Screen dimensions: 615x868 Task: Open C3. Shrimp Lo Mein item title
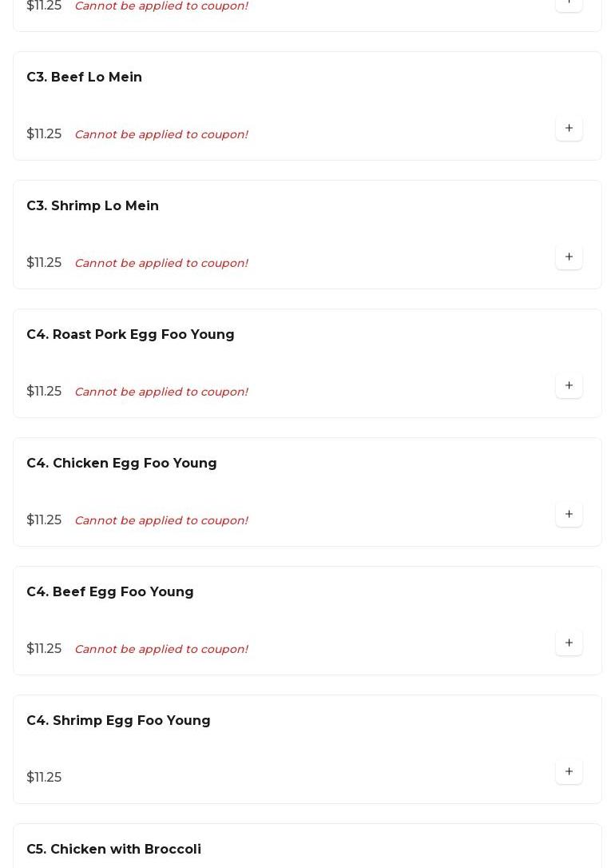pyautogui.click(x=93, y=206)
